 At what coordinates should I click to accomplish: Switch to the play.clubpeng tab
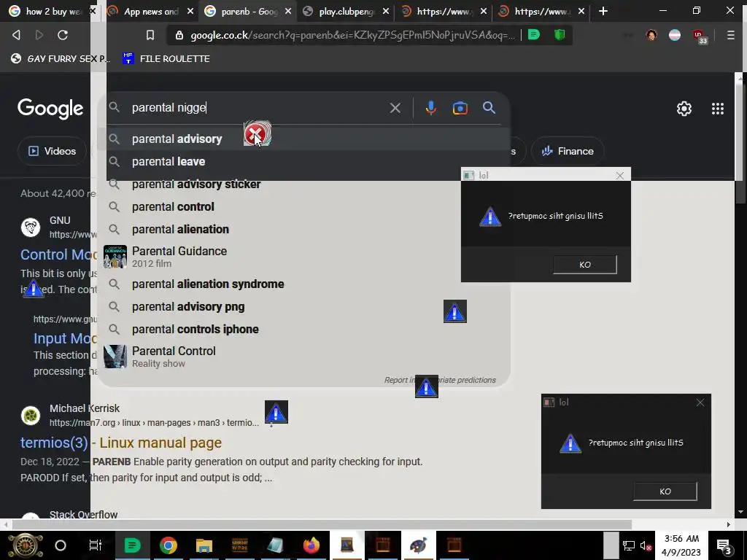(x=346, y=11)
